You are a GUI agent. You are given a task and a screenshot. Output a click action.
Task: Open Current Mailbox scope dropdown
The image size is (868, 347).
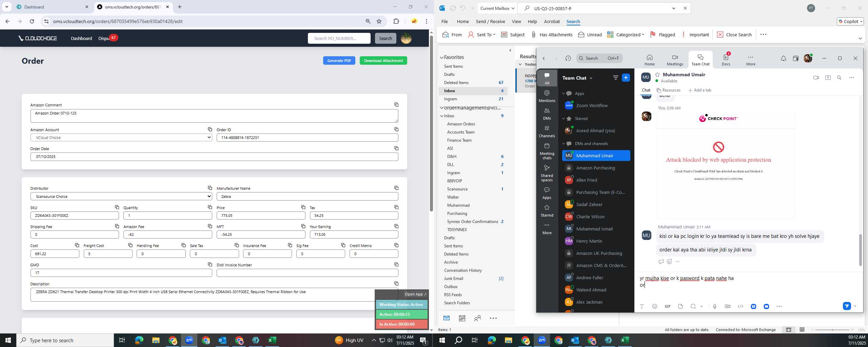497,8
